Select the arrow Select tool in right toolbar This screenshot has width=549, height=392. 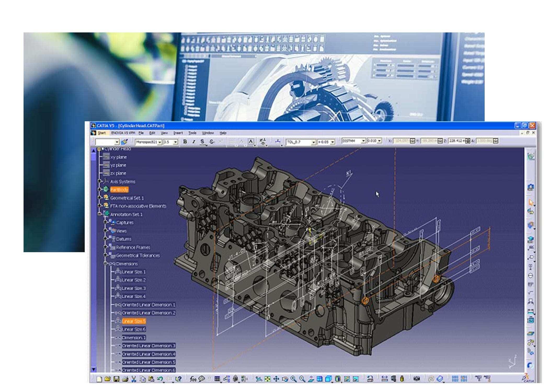(x=531, y=203)
